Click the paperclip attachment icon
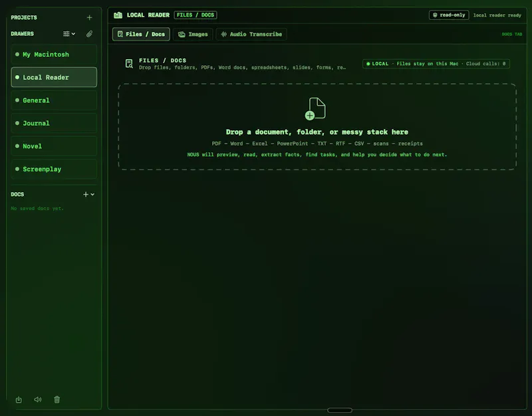The height and width of the screenshot is (416, 532). pos(89,34)
